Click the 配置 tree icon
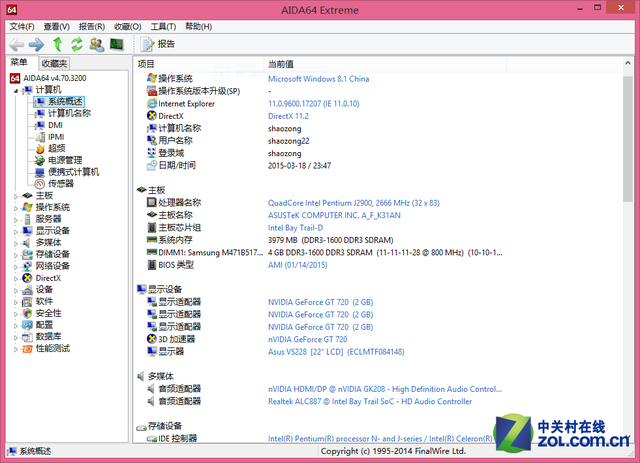Screen dimensions: 640x463 [27, 325]
